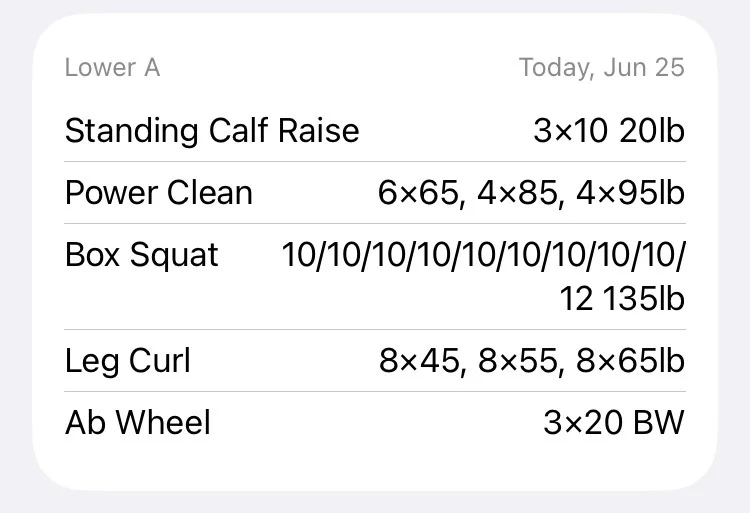This screenshot has width=750, height=513.
Task: Select the 8×45, 8×55, 8×65lb text
Action: [x=532, y=360]
